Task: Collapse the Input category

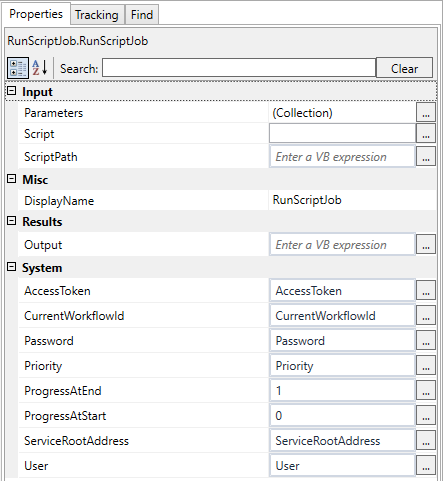Action: [12, 91]
